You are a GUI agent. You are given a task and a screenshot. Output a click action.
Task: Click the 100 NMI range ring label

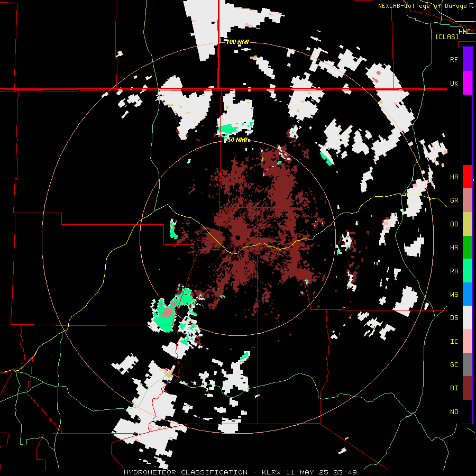(x=237, y=42)
